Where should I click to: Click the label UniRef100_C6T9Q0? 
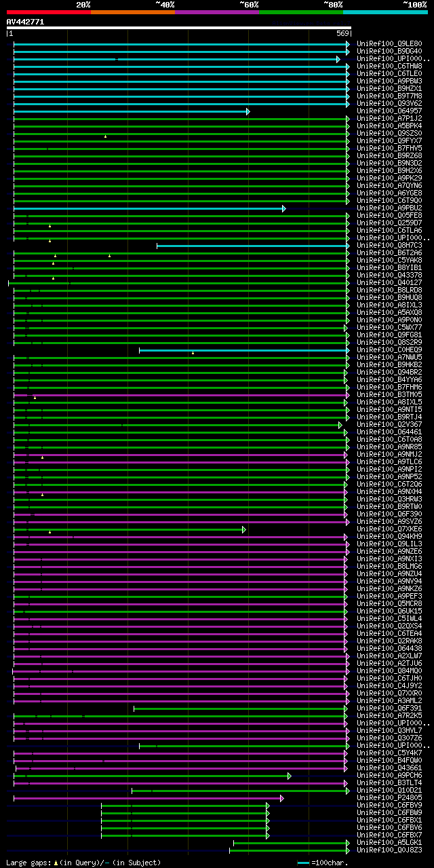[x=389, y=201]
